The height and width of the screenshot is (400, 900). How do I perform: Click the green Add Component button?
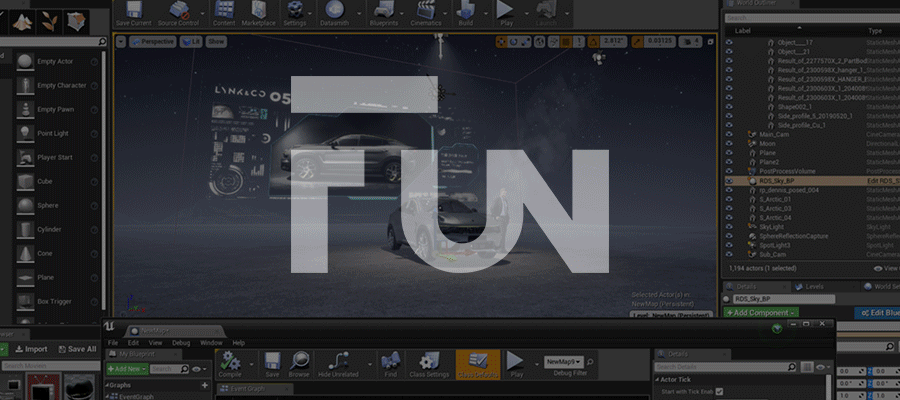tap(761, 313)
